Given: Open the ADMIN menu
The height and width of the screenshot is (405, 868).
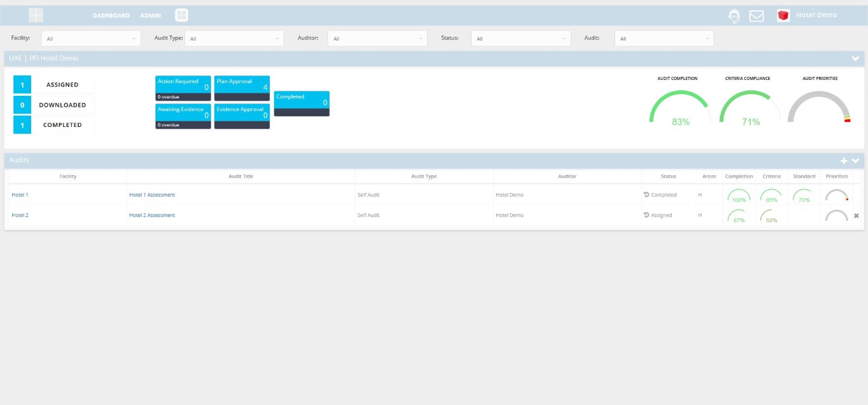Looking at the screenshot, I should 151,16.
